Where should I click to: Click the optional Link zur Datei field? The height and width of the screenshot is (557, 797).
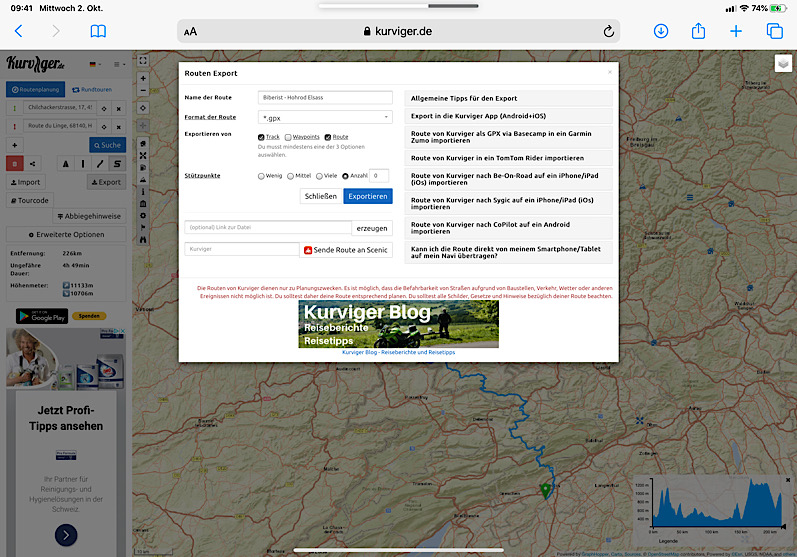(x=268, y=227)
